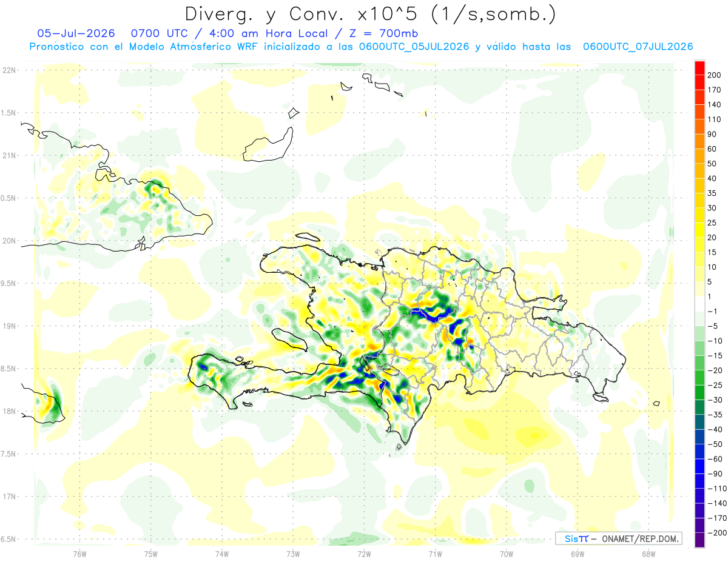This screenshot has width=728, height=562.
Task: Click the "75W" longitude label
Action: click(x=151, y=553)
